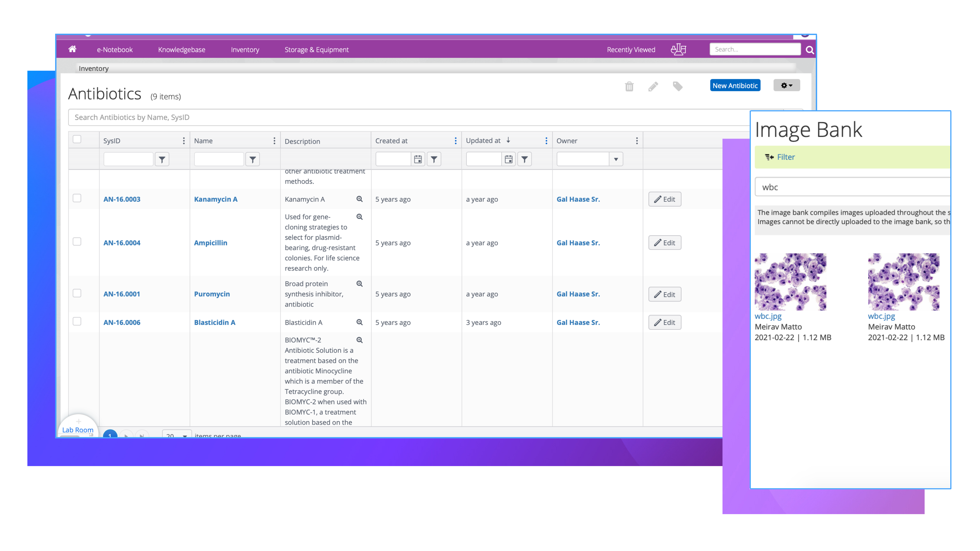
Task: Focus the SysID filter text field
Action: (128, 159)
